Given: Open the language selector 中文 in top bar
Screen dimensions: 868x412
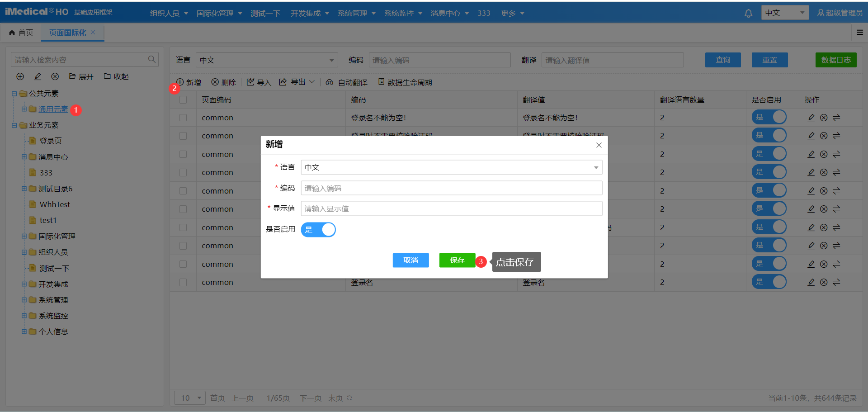Looking at the screenshot, I should [x=785, y=13].
